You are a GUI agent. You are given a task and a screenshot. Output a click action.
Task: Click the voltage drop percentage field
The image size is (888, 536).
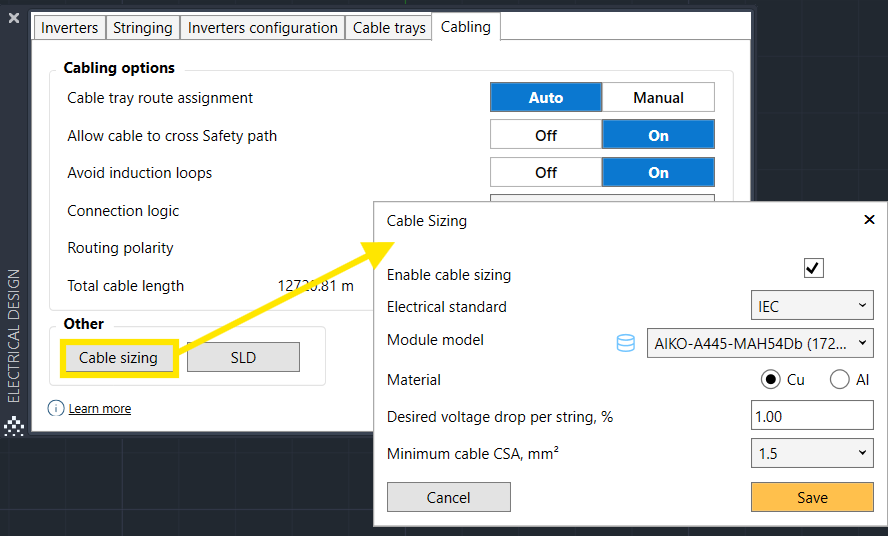point(812,416)
